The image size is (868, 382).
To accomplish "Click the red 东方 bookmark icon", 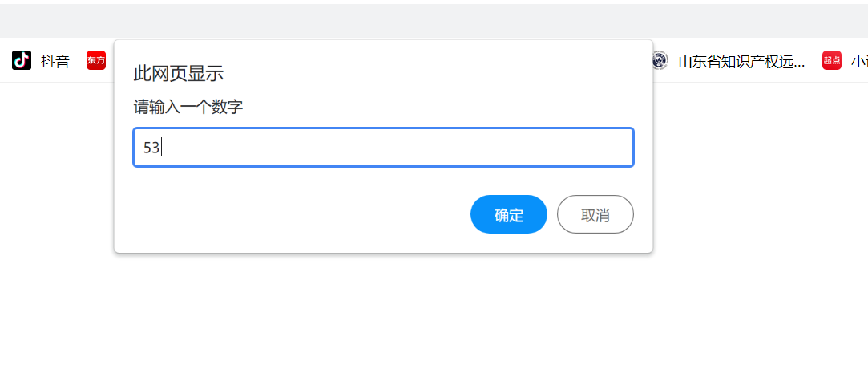I will (96, 60).
